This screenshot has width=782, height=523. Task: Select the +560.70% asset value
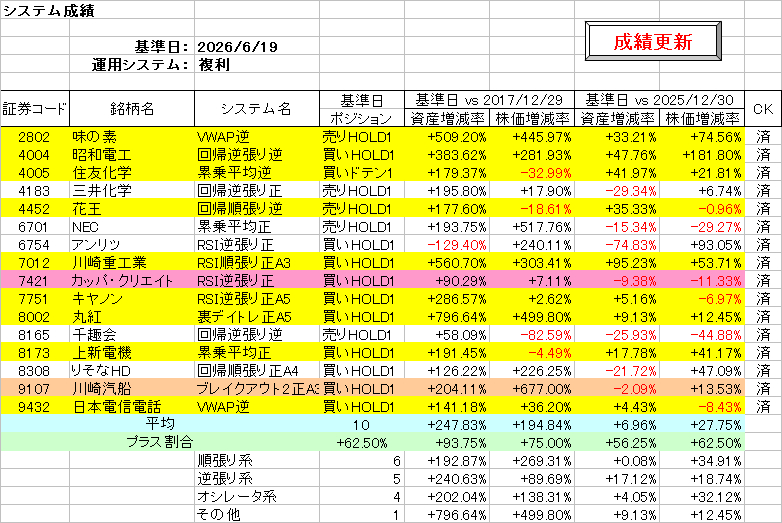tap(447, 263)
